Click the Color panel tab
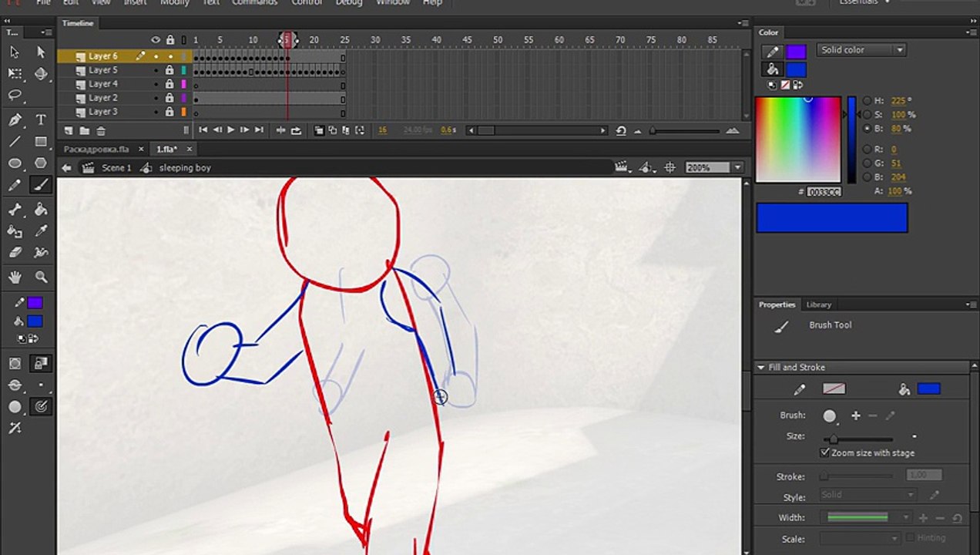Viewport: 980px width, 555px height. [x=768, y=32]
